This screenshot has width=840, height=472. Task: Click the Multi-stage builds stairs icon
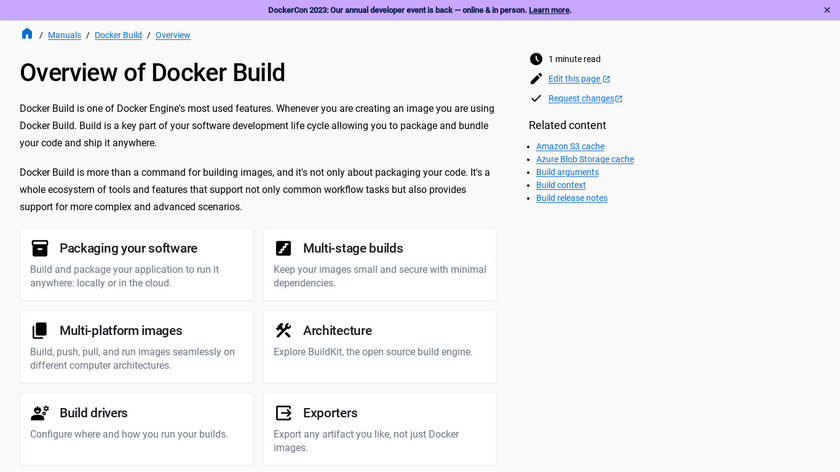(x=283, y=248)
